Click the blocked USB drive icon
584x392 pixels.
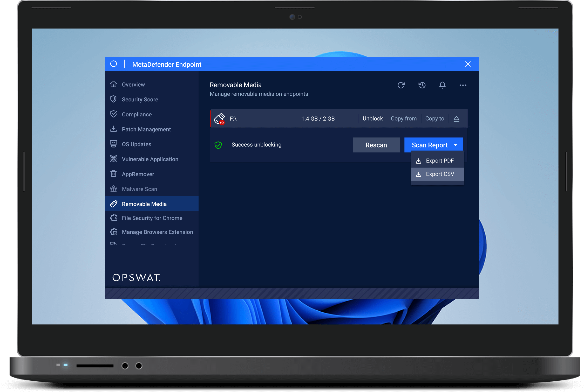pyautogui.click(x=219, y=119)
